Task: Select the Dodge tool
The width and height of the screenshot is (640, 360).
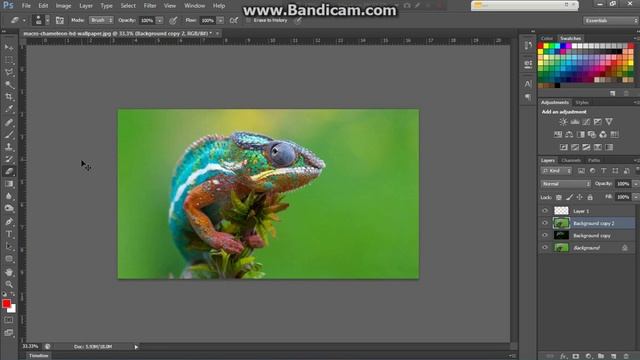Action: pyautogui.click(x=9, y=208)
